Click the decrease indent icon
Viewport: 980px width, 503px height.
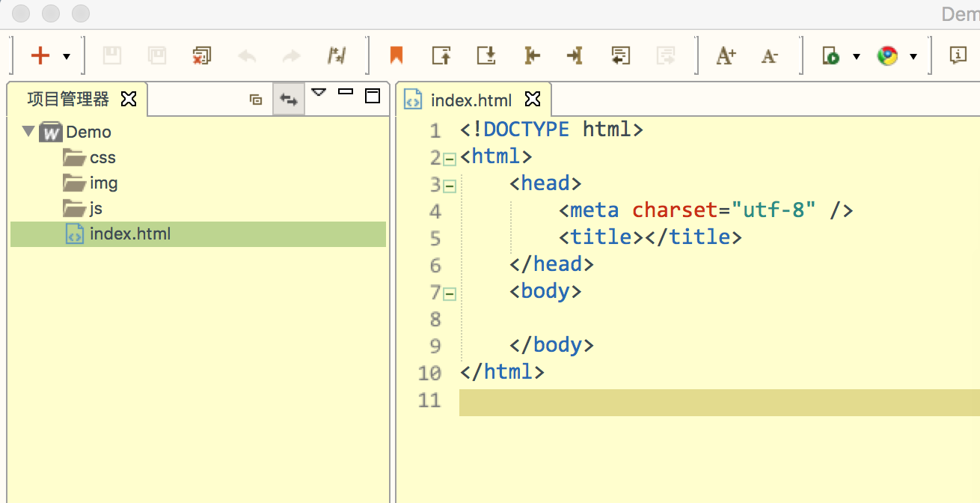(531, 55)
